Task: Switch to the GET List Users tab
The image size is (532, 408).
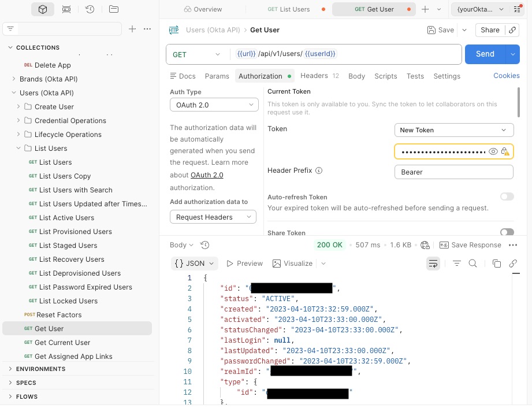Action: (x=289, y=9)
